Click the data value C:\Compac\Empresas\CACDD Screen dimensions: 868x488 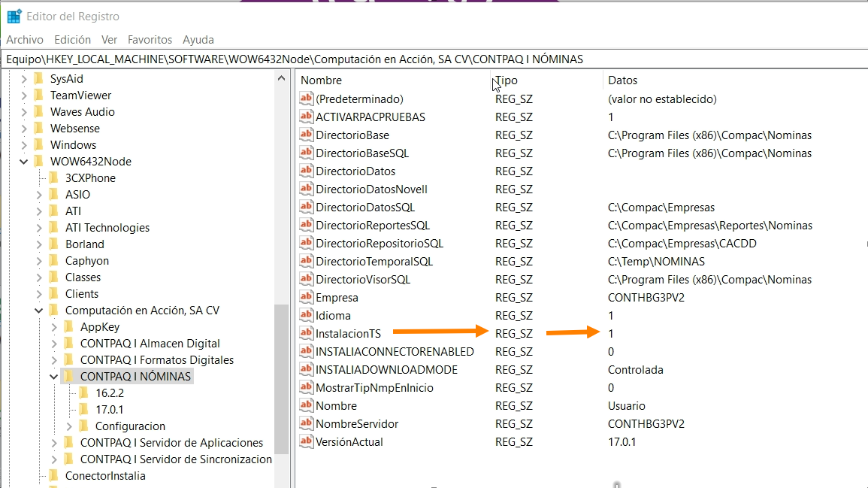coord(682,244)
